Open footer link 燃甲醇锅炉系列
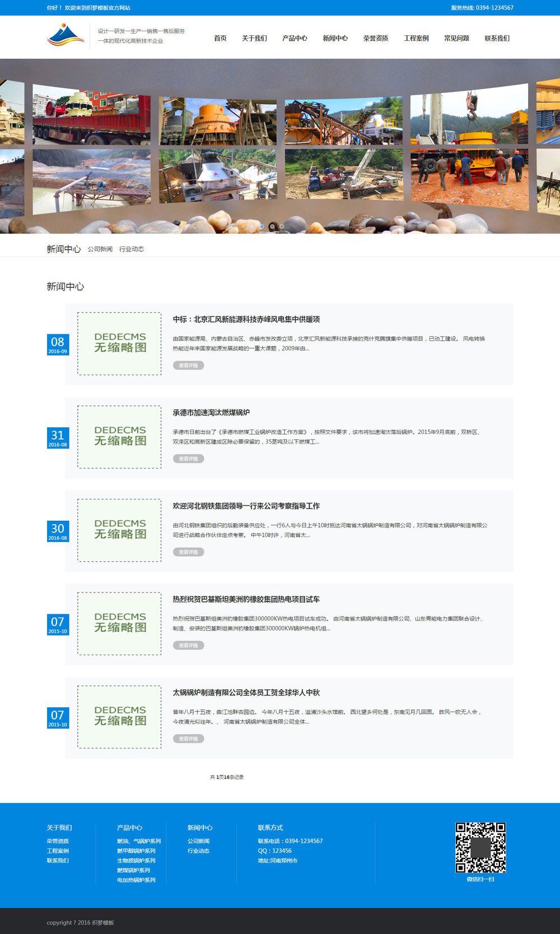 point(136,851)
